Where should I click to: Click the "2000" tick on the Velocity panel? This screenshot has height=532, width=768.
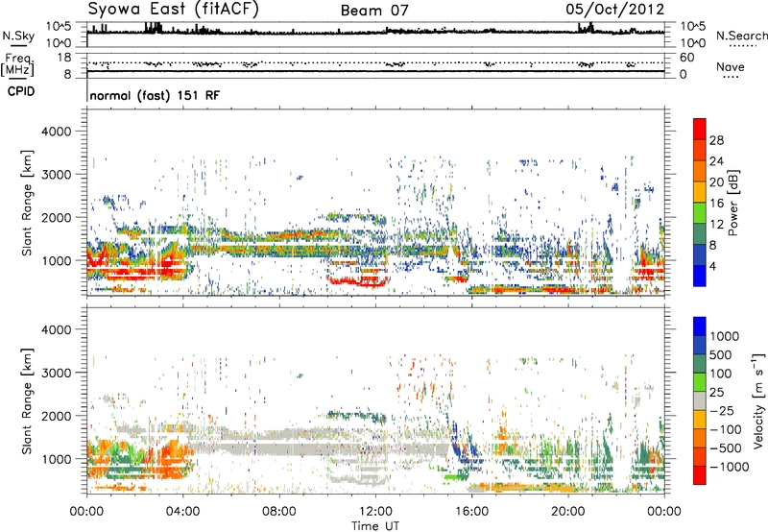(56, 417)
